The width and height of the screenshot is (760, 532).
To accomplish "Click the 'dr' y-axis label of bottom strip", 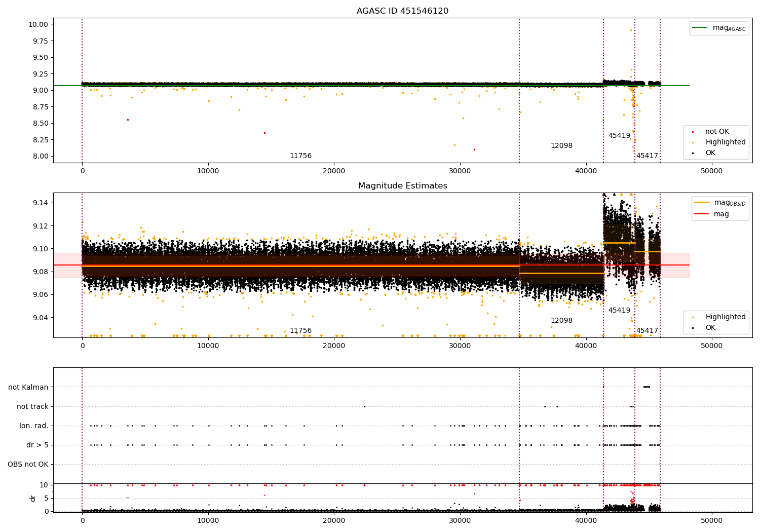I will click(x=33, y=498).
